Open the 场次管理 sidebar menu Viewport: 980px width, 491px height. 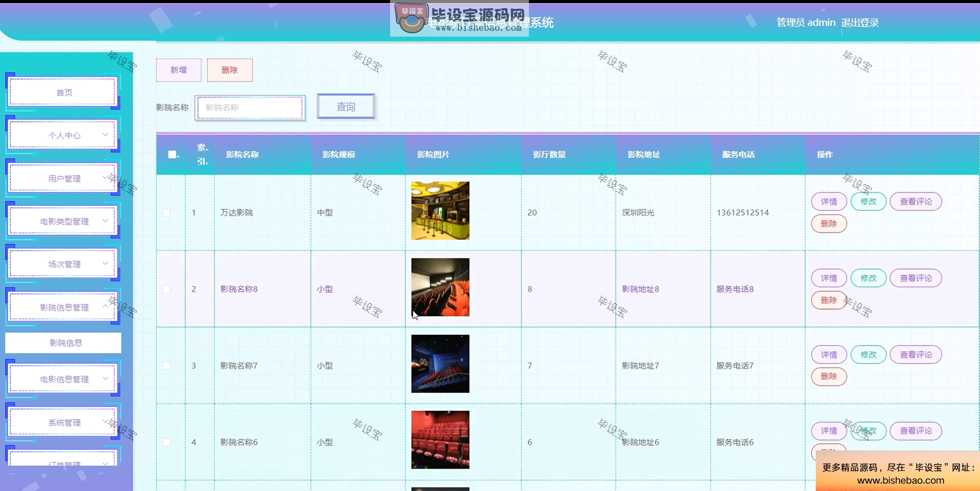click(x=63, y=264)
